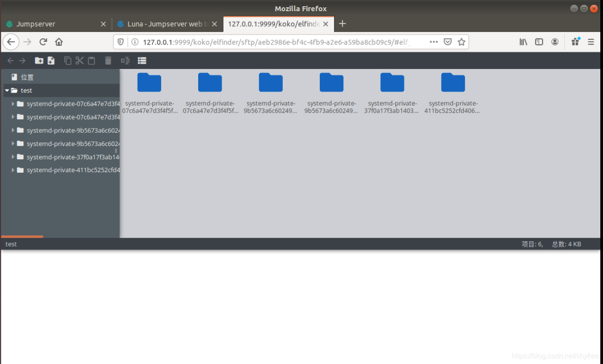
Task: Open the tracking protection shield icon
Action: pos(121,42)
